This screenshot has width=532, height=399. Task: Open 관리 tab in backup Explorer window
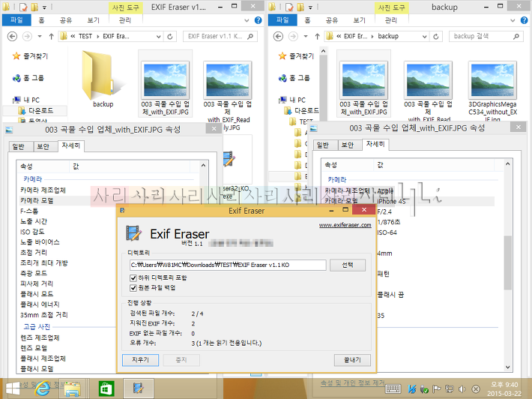391,20
